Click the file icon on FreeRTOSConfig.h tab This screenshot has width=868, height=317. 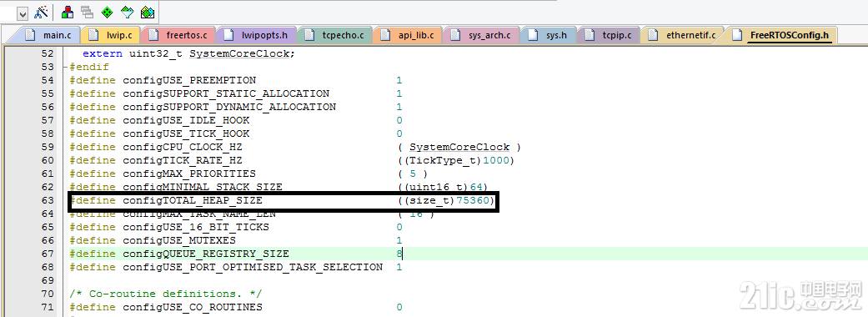pos(737,35)
